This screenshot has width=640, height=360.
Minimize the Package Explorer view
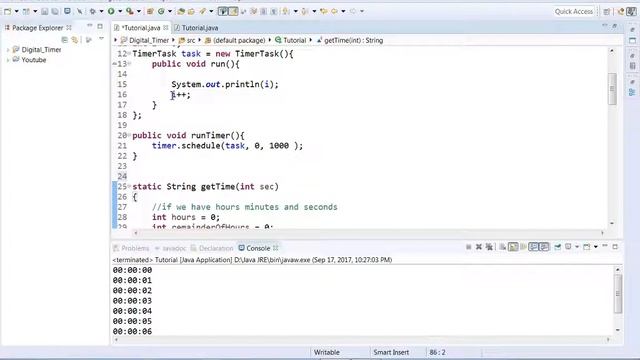pyautogui.click(x=89, y=27)
